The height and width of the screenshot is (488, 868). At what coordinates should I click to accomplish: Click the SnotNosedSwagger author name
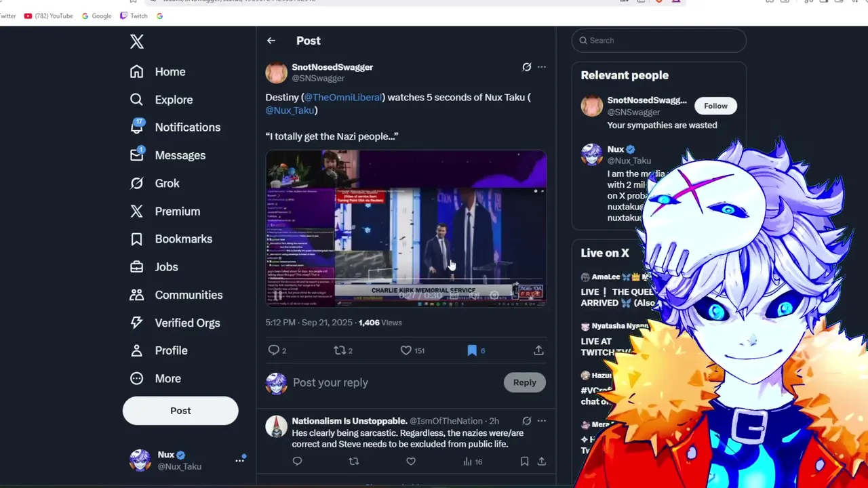pos(332,67)
